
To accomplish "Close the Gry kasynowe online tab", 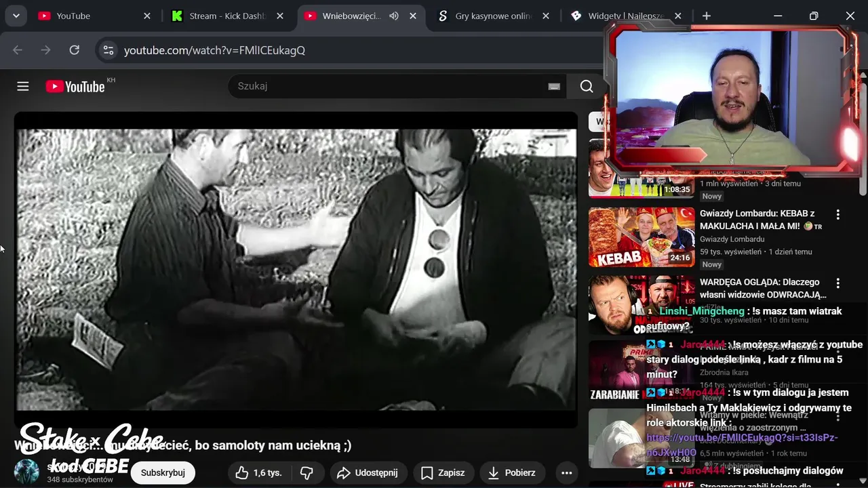I will click(545, 16).
